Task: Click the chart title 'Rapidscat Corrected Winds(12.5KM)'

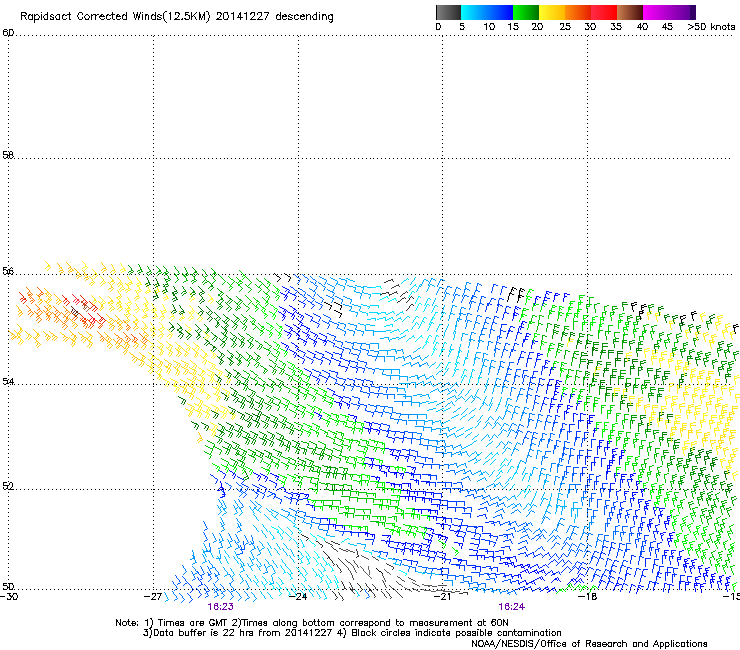Action: click(115, 17)
